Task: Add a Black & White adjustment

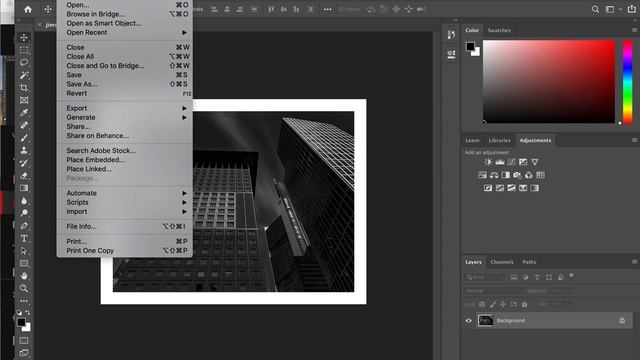Action: pos(505,175)
